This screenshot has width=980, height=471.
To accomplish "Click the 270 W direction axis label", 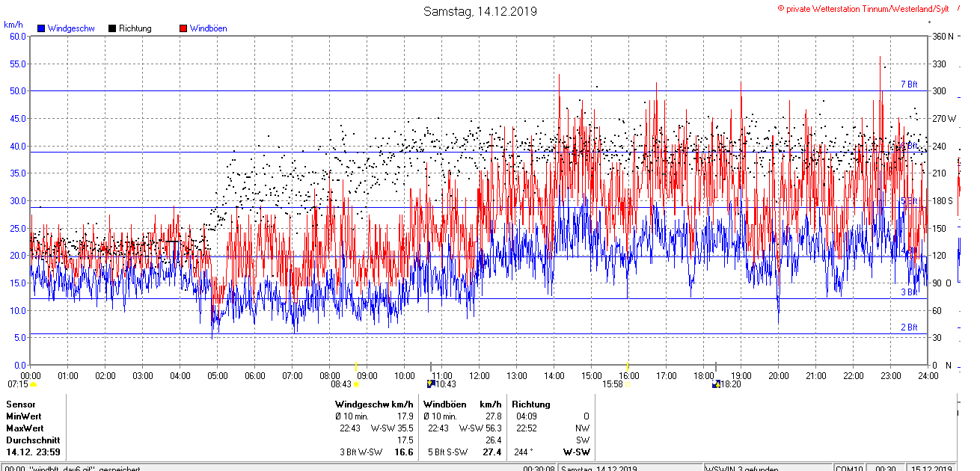I will pyautogui.click(x=943, y=118).
